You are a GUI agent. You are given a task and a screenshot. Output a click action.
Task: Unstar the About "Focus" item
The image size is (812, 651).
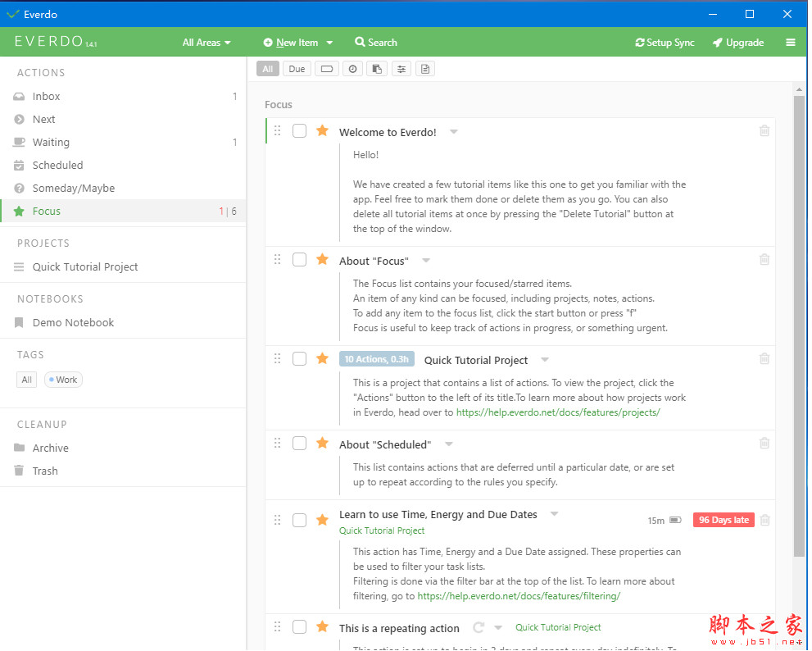(322, 260)
